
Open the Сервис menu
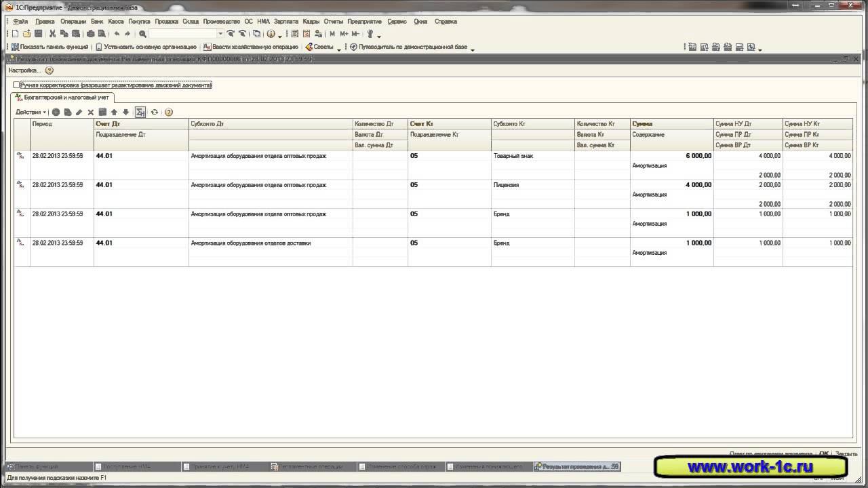397,22
